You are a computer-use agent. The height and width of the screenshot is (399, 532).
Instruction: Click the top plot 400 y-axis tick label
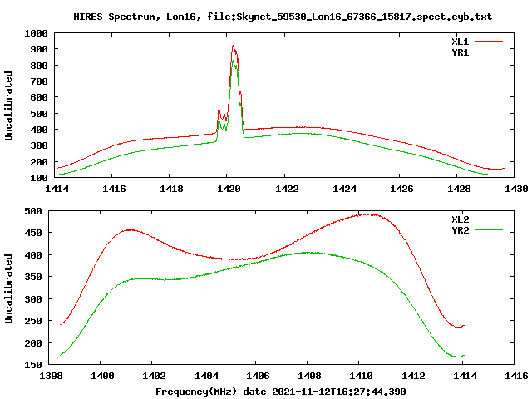[x=39, y=130]
